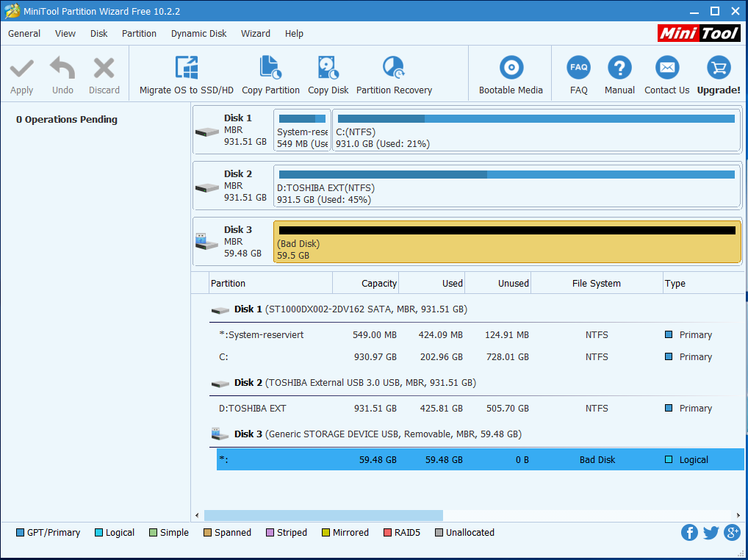Screen dimensions: 748x560
Task: Click the Simple legend color box
Action: (153, 532)
